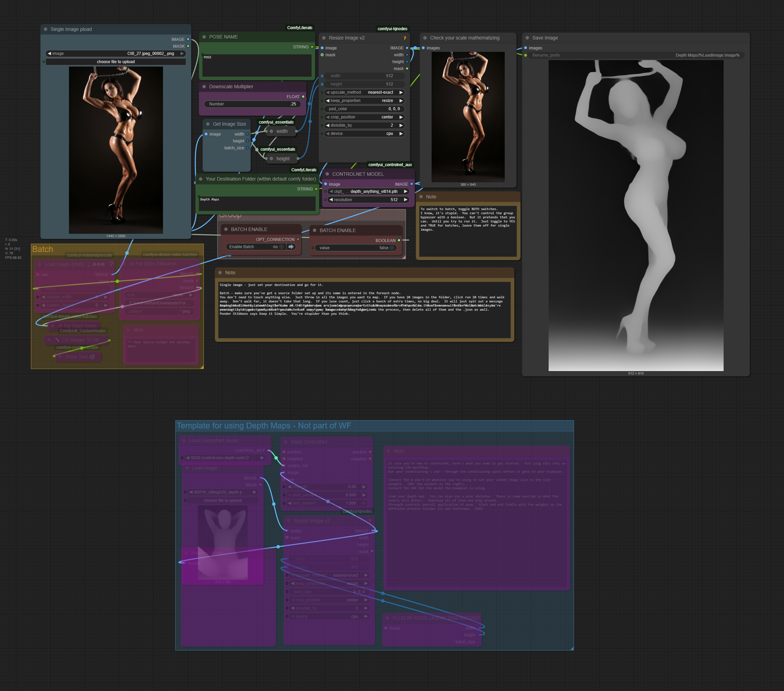Open the crop_position center dropdown
The width and height of the screenshot is (784, 691).
(x=364, y=117)
